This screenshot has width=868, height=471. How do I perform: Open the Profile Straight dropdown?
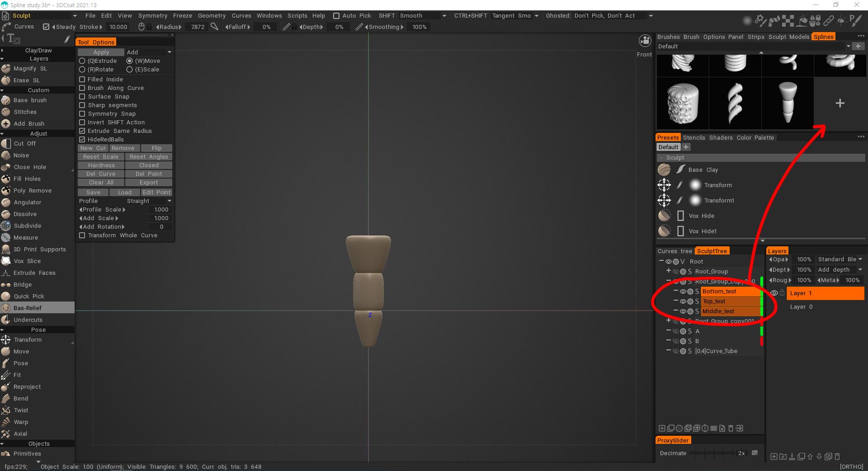coord(148,201)
